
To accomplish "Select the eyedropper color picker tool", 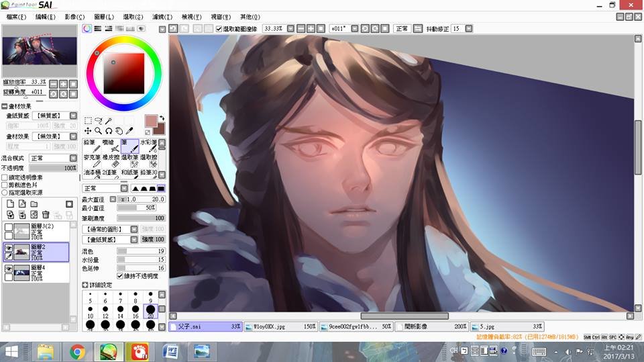I will 129,131.
